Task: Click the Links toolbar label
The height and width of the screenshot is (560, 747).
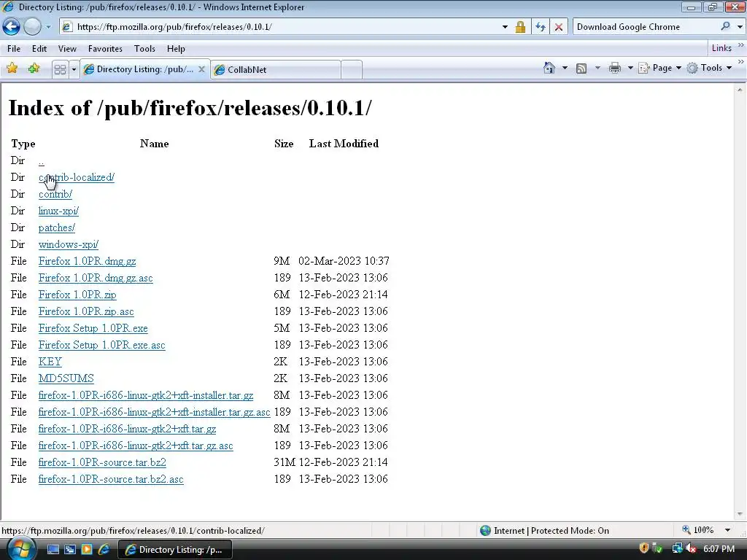Action: coord(721,48)
